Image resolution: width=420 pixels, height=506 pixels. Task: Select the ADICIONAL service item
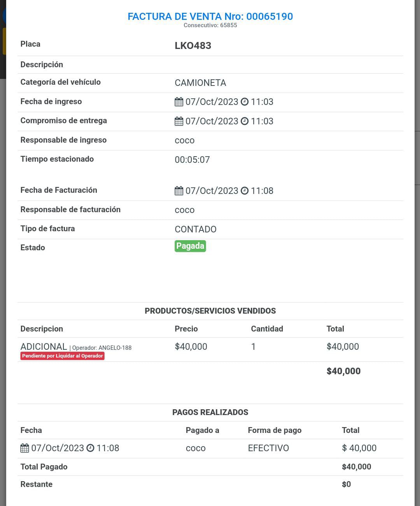click(44, 347)
